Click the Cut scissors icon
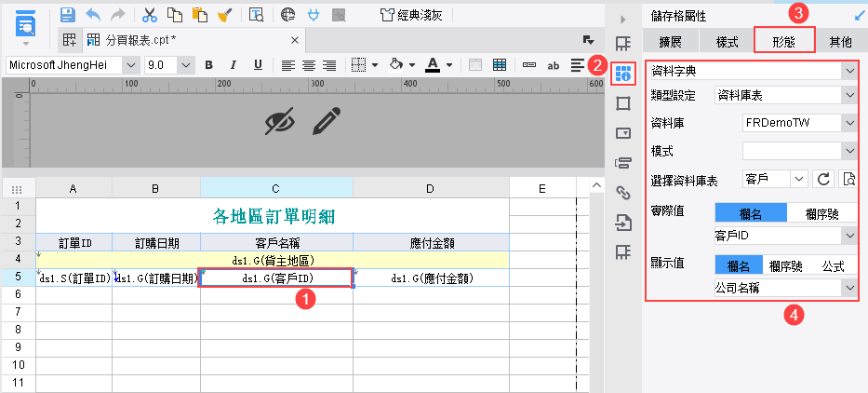 [x=150, y=14]
